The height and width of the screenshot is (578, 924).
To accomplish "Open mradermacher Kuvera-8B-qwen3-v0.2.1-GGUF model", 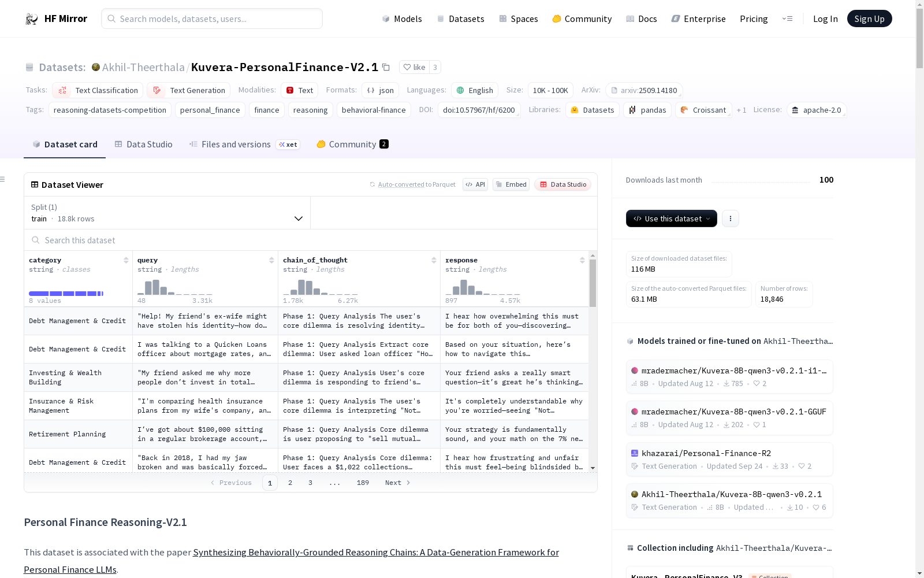I will 729,418.
